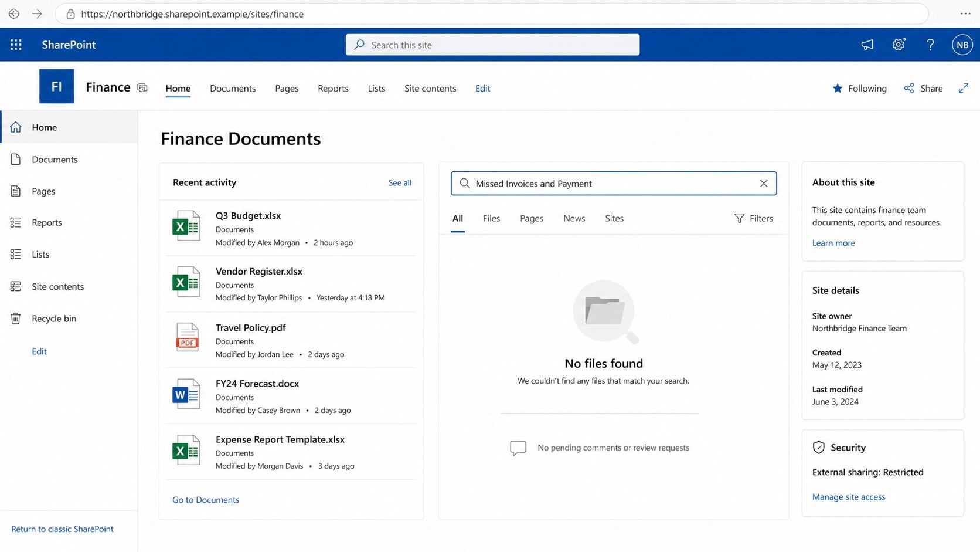Click the Security shield icon

click(x=819, y=448)
